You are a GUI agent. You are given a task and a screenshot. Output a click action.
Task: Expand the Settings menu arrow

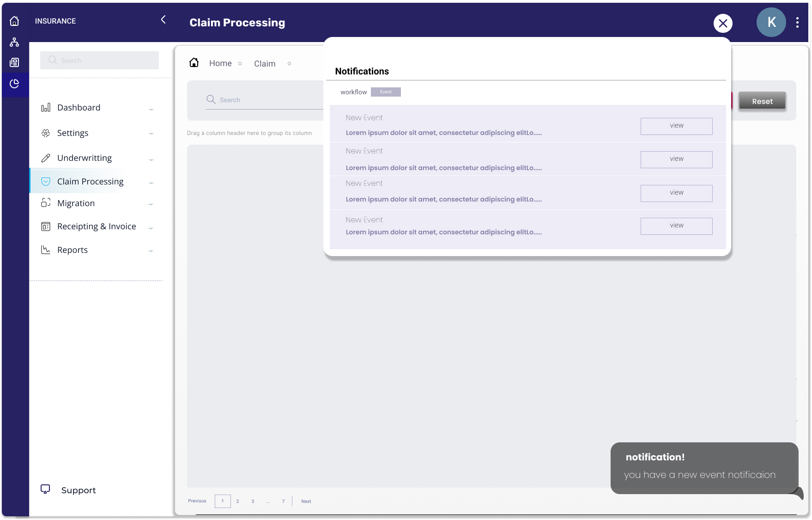151,134
